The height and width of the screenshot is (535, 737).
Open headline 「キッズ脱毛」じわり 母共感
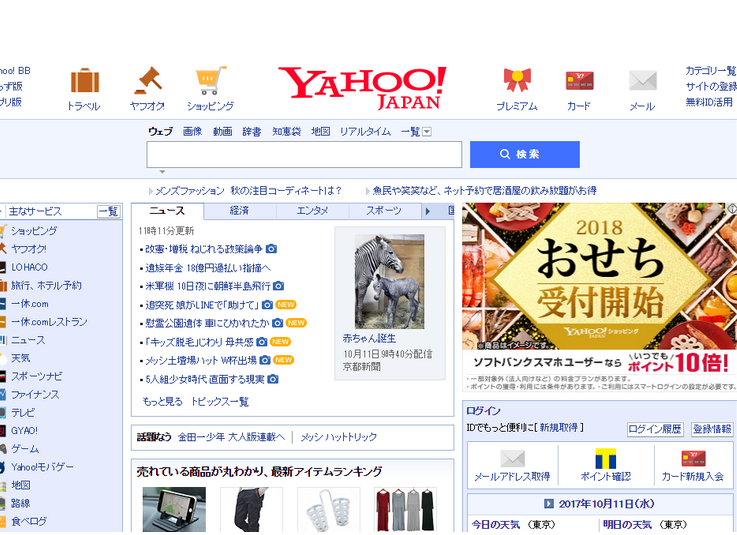pyautogui.click(x=199, y=342)
